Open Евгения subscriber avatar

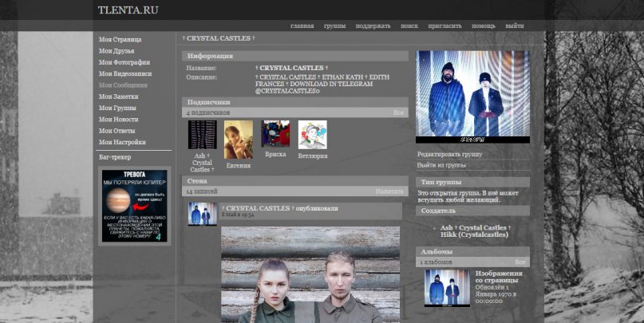[x=239, y=140]
